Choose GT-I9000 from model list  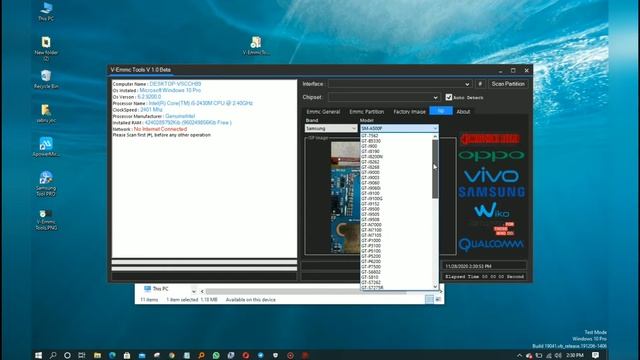396,172
